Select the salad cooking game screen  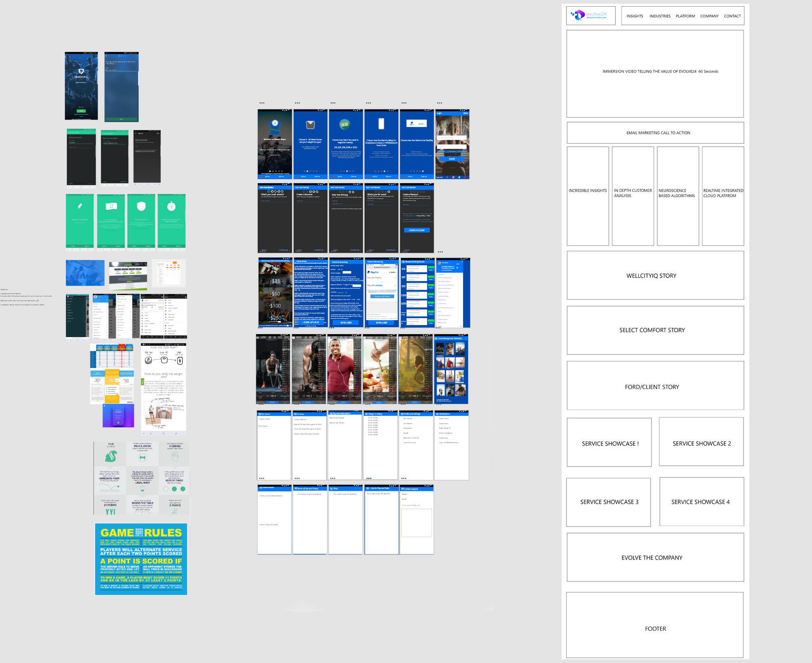point(379,369)
